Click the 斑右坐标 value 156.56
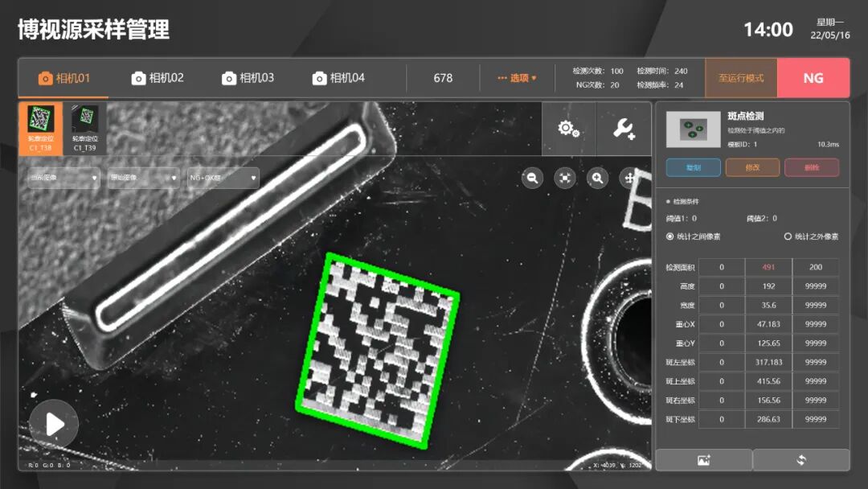The width and height of the screenshot is (868, 489). coord(768,401)
